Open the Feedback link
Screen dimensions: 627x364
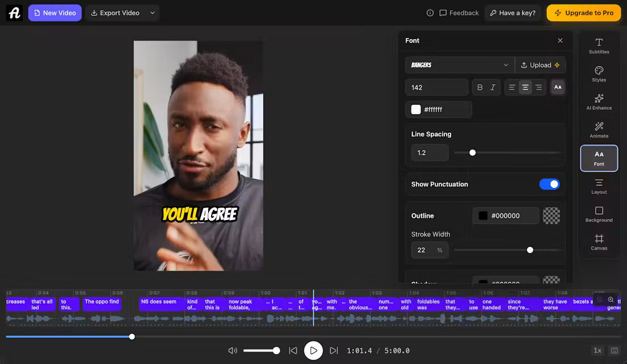(x=459, y=13)
